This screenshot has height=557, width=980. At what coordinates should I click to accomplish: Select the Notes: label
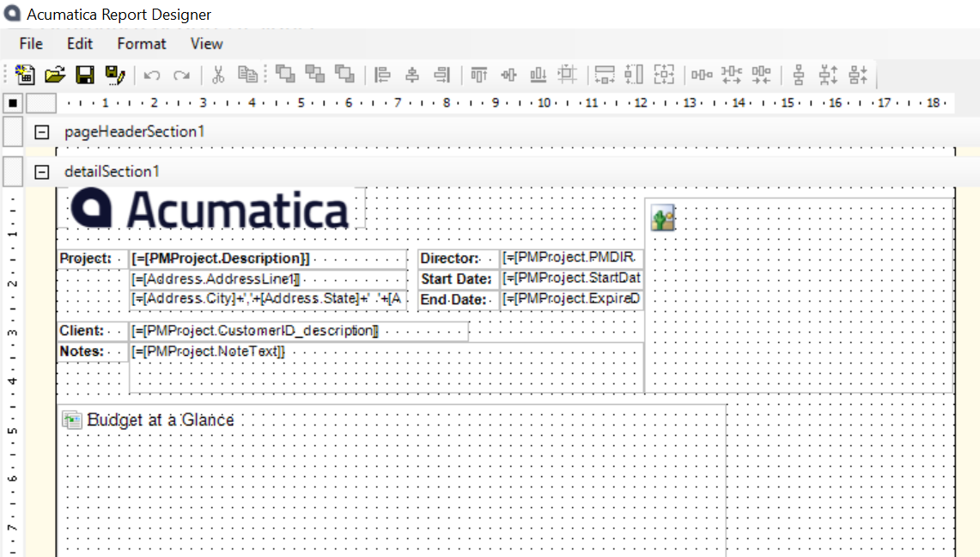coord(93,352)
